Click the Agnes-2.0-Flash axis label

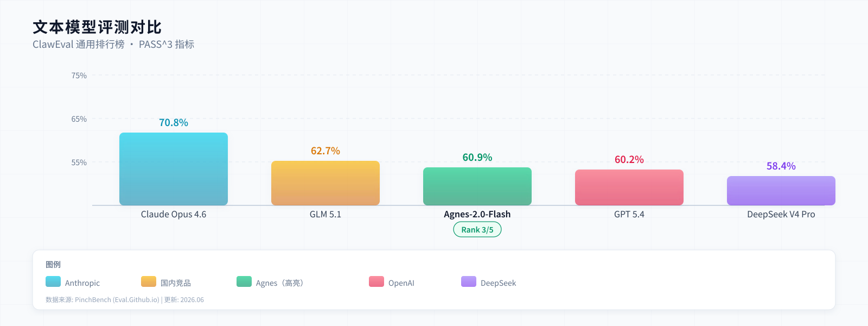[477, 214]
